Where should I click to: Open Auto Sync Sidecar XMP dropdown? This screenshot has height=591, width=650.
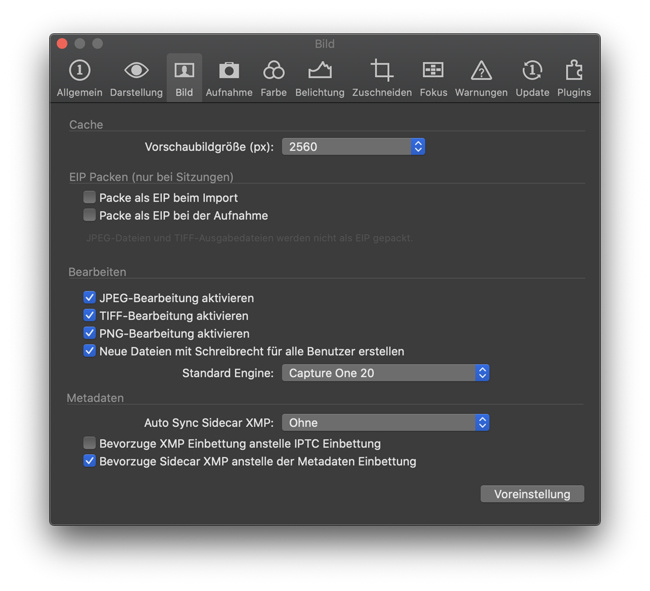(385, 423)
